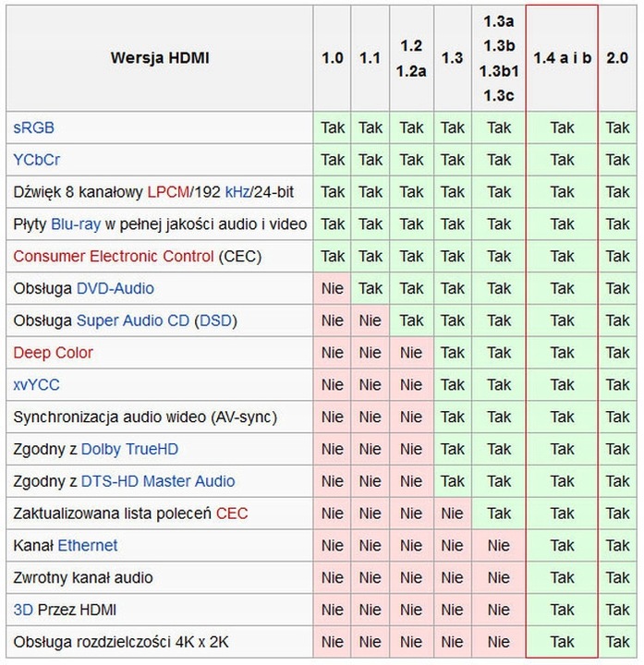Open the Dolby TrueHD link
The height and width of the screenshot is (665, 644).
tap(130, 449)
